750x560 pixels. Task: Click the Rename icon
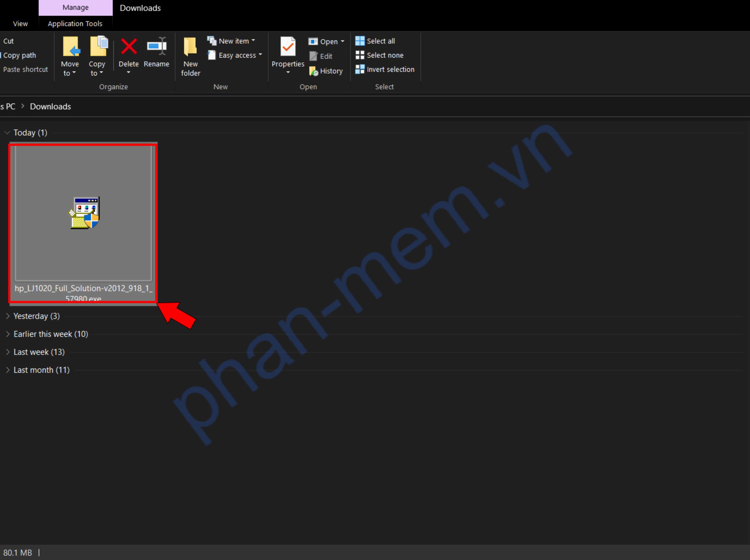tap(156, 47)
